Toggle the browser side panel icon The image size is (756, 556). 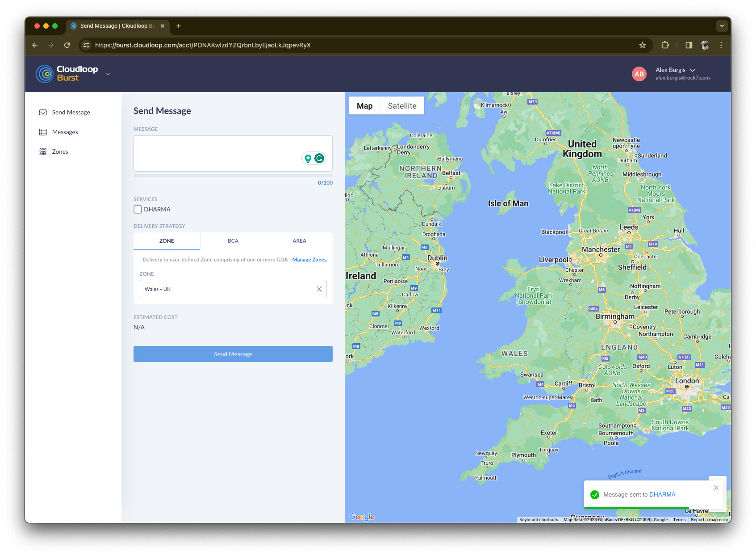[689, 45]
